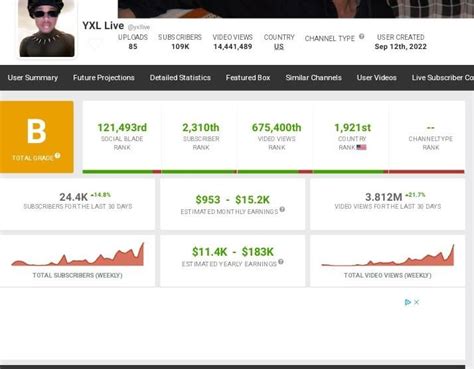Click the 675,400th video views rank
The width and height of the screenshot is (474, 369).
[276, 127]
